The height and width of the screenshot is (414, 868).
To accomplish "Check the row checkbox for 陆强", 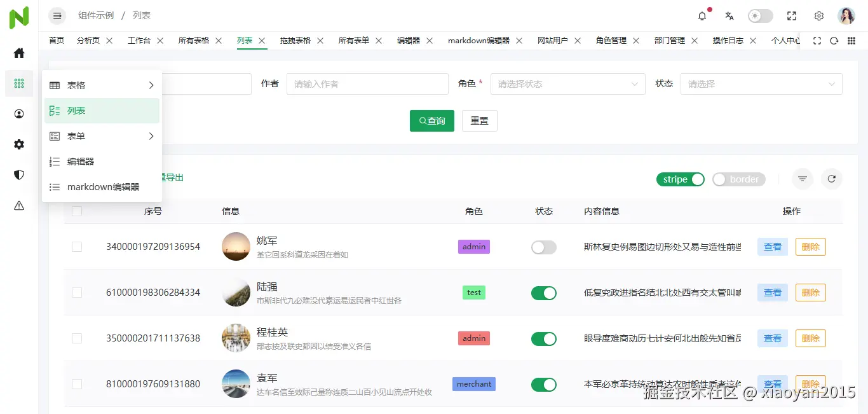I will pyautogui.click(x=77, y=293).
